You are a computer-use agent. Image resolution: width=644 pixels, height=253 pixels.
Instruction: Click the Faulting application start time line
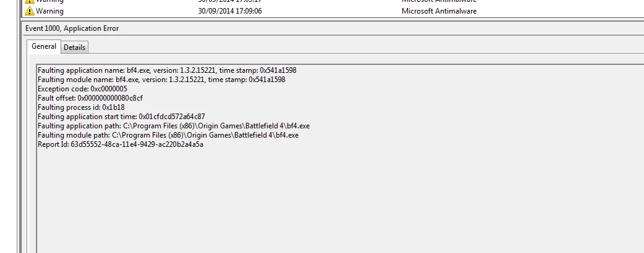[x=121, y=117]
